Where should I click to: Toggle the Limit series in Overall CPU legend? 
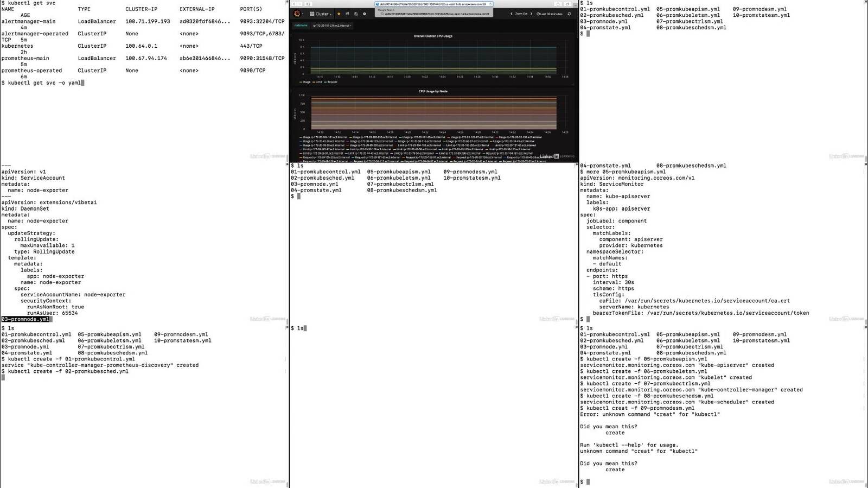(x=317, y=82)
